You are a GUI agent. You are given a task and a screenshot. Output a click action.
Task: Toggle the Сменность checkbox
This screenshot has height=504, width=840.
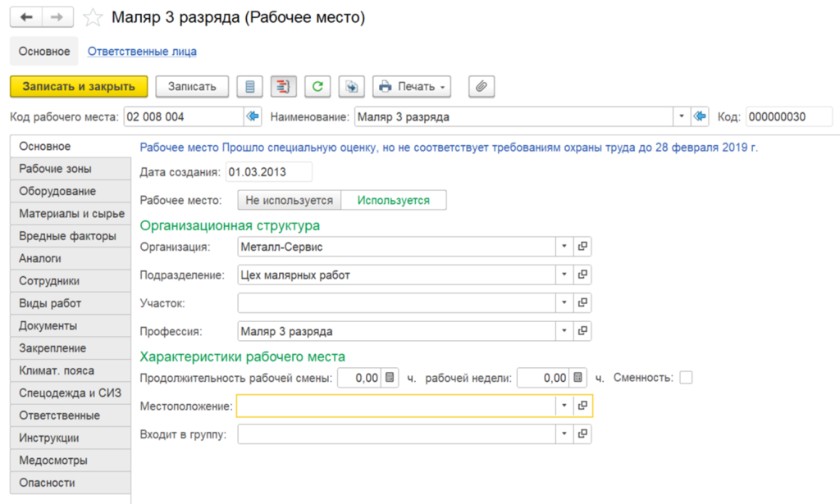pos(686,378)
